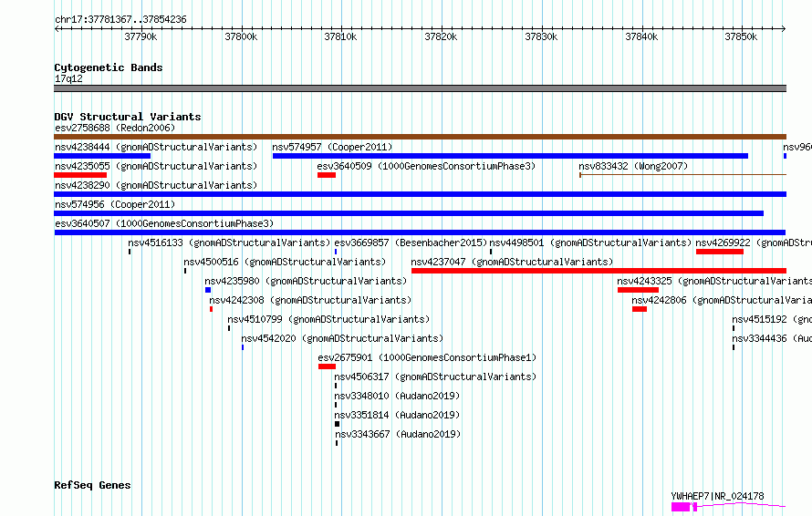Click the red nsv4237047 variant bar
Screen dimensions: 812x516
pos(599,271)
